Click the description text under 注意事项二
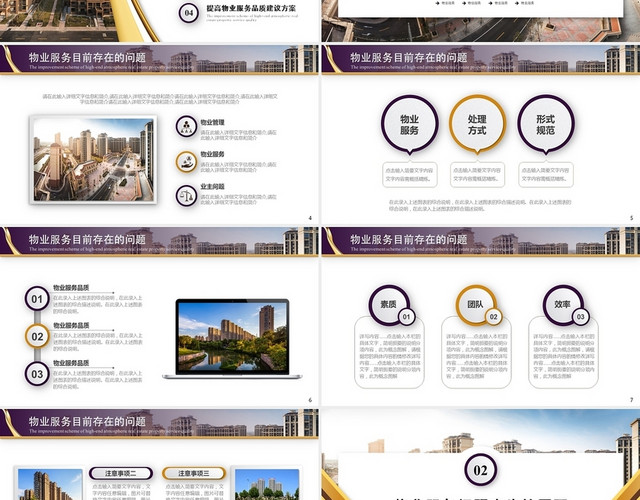 coord(121,492)
